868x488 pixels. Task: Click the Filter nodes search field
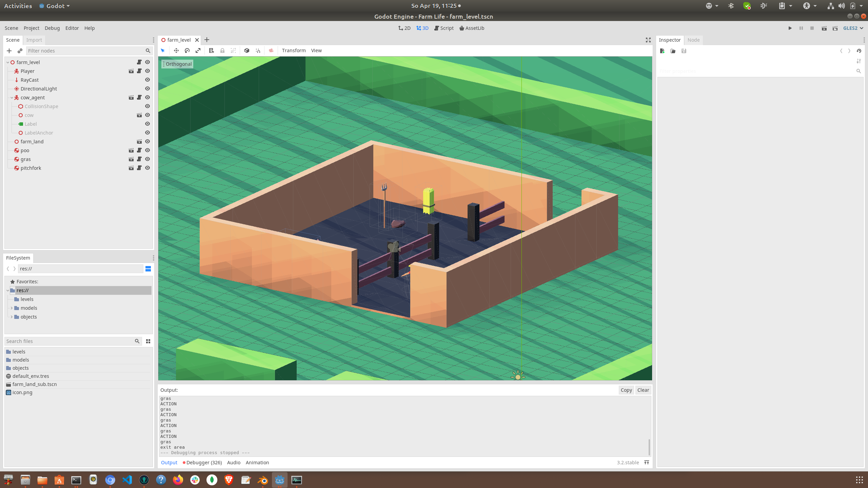(x=85, y=51)
